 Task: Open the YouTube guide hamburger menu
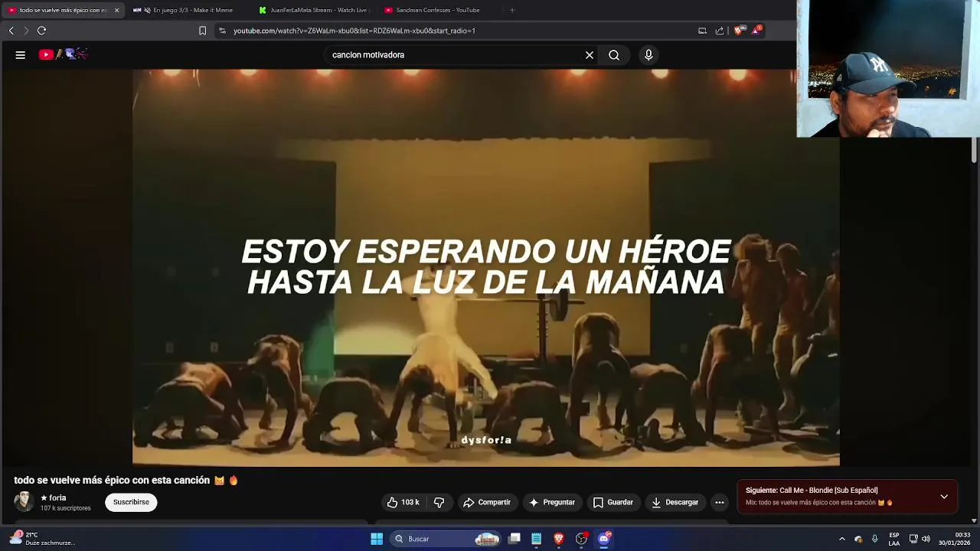[21, 55]
